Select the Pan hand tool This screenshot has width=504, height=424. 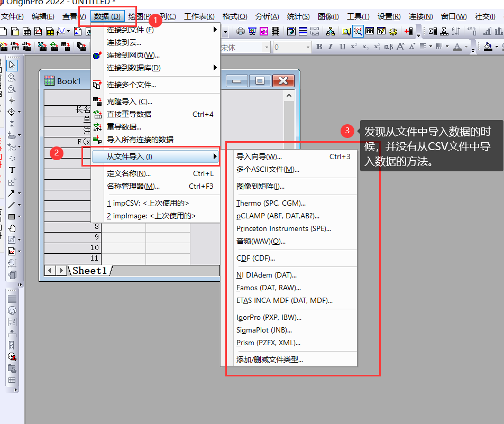click(x=12, y=228)
